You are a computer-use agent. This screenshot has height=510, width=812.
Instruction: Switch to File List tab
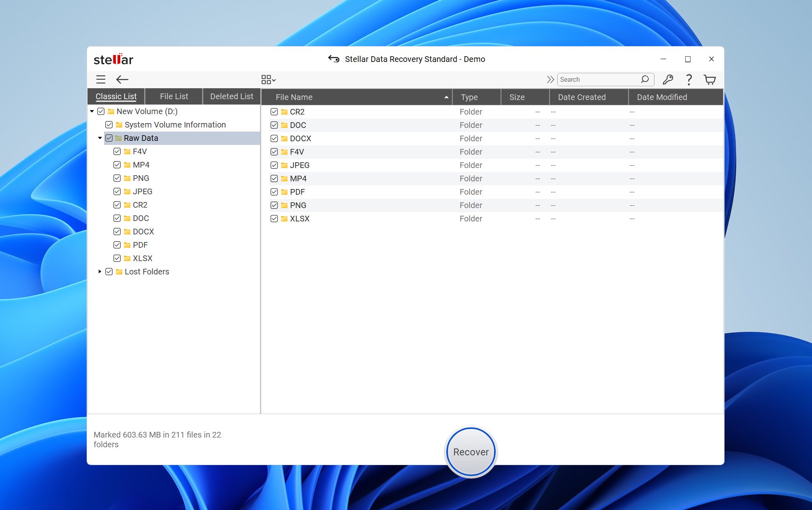coord(174,96)
